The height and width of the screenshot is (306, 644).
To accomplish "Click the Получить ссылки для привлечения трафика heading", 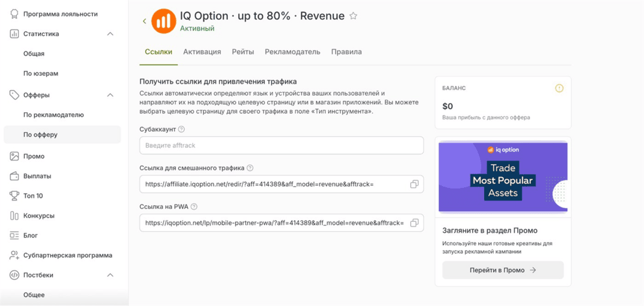I will click(x=218, y=82).
